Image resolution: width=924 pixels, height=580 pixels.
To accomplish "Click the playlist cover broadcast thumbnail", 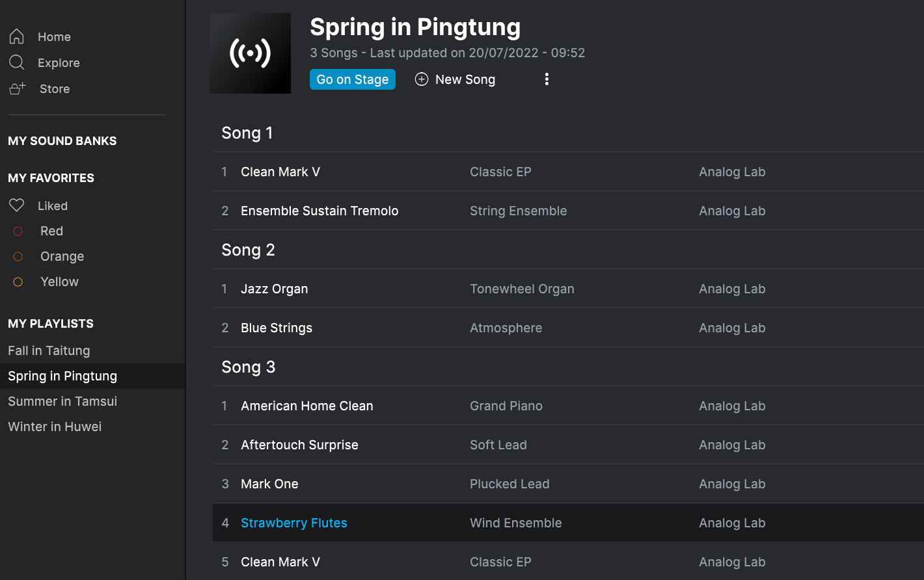I will 250,53.
